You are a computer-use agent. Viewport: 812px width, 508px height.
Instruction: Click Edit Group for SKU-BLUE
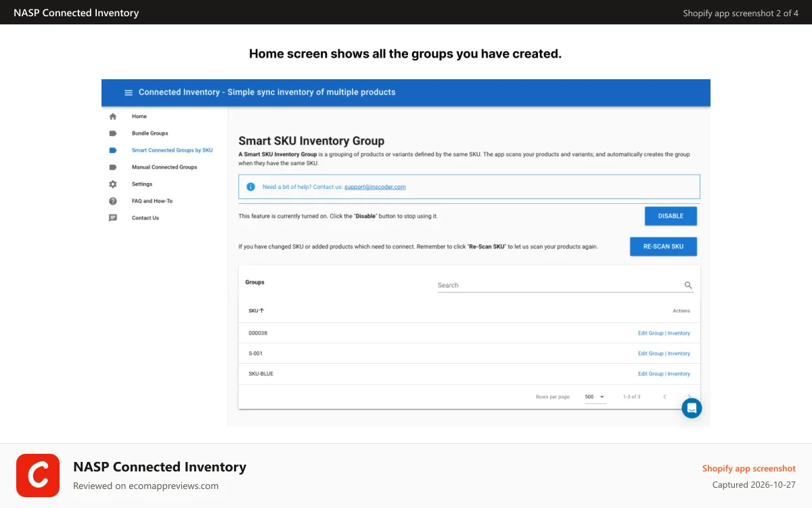651,374
